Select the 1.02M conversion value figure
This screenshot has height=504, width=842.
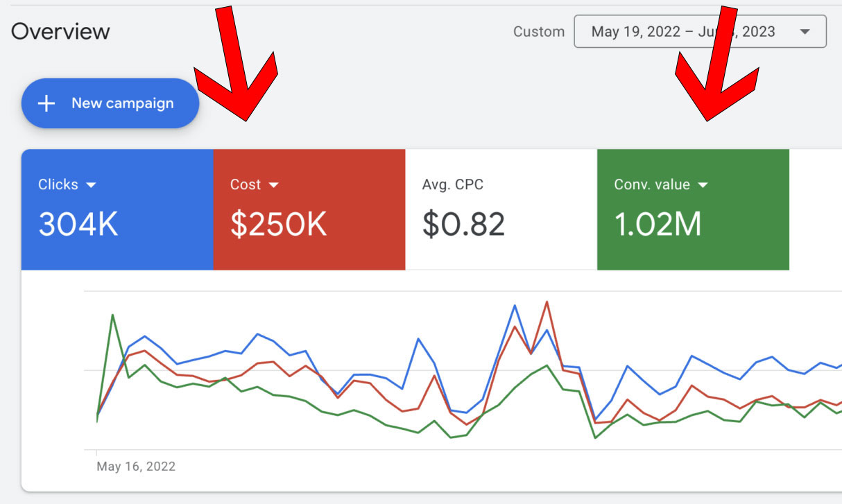(658, 224)
